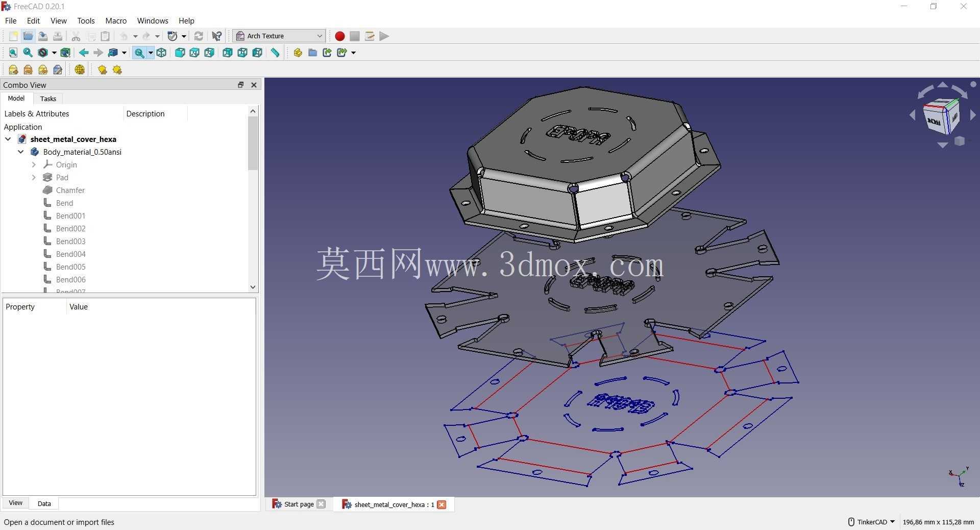Open the Redo history dropdown arrow
This screenshot has height=530, width=980.
coord(157,36)
